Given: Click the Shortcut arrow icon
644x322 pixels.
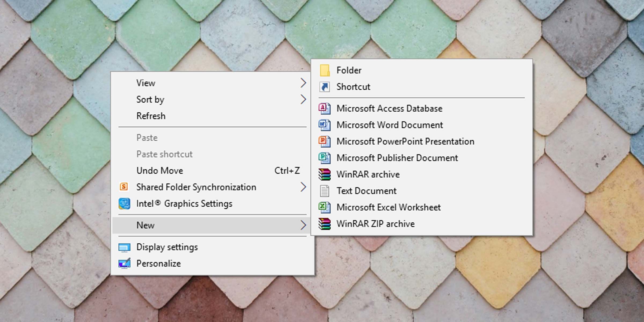Looking at the screenshot, I should point(324,87).
